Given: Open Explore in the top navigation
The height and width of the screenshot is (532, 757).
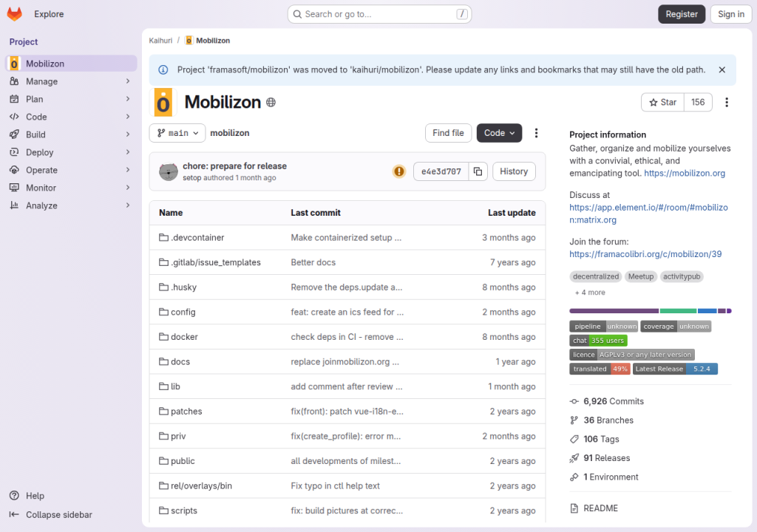Looking at the screenshot, I should [49, 14].
